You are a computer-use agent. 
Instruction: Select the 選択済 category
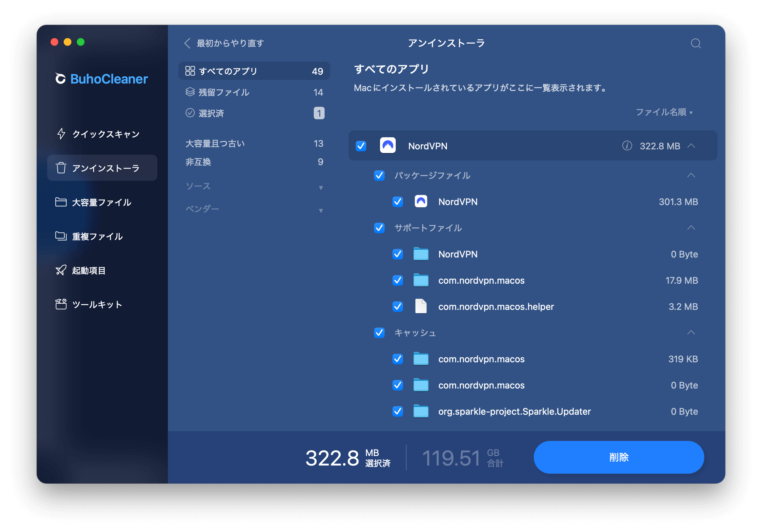click(x=254, y=113)
